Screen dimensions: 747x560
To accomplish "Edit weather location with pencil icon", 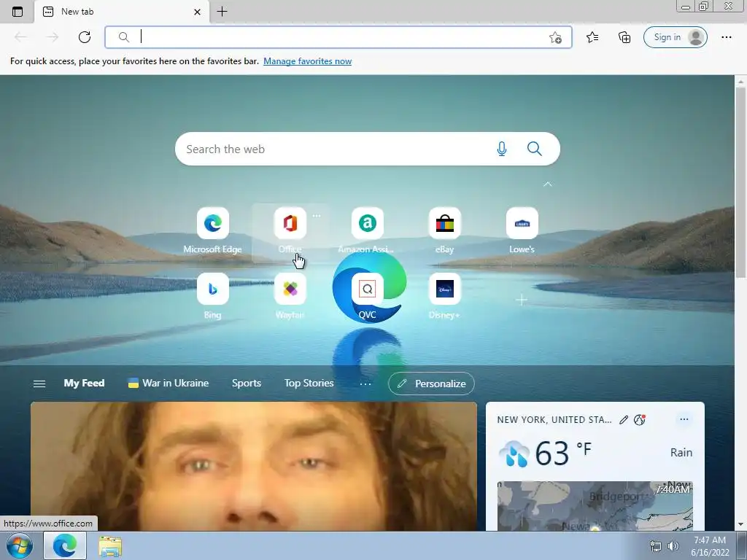I will pyautogui.click(x=623, y=419).
